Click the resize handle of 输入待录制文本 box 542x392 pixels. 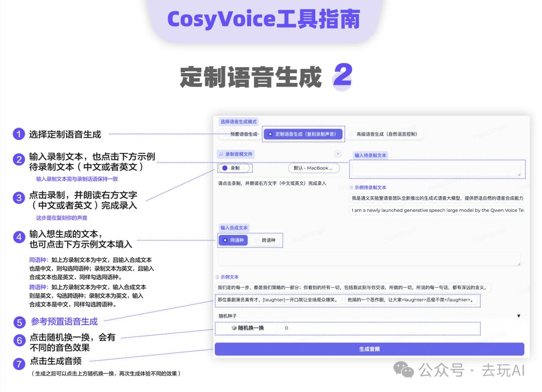(x=519, y=175)
